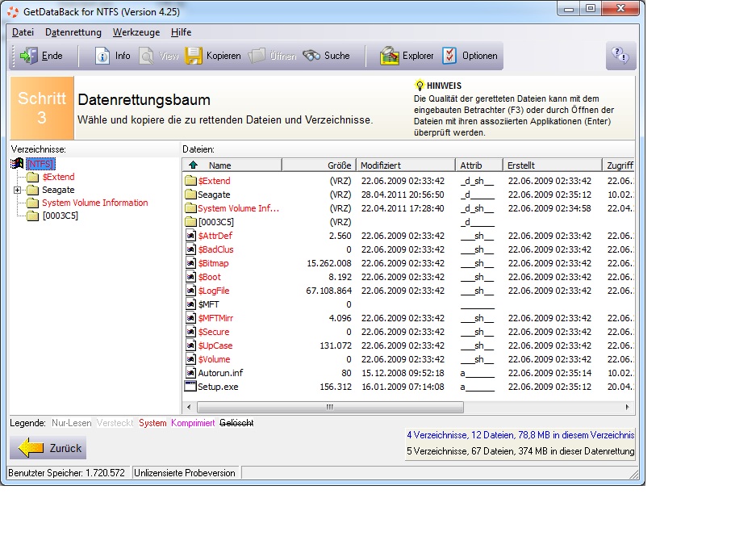Click the size value 67.108.864

pyautogui.click(x=329, y=291)
